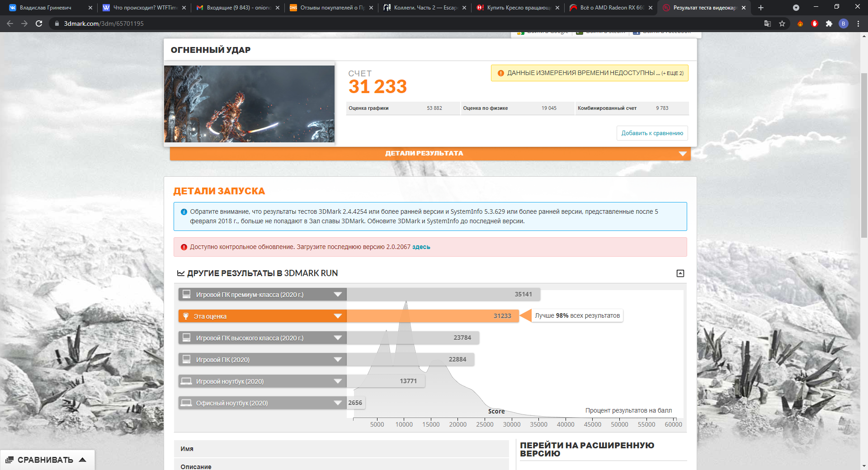Screen dimensions: 868x470
Task: Click the Имя row label
Action: [187, 449]
